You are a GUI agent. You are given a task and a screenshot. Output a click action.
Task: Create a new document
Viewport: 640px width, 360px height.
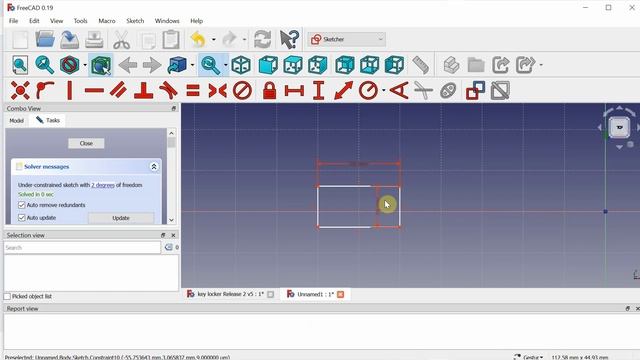point(20,40)
